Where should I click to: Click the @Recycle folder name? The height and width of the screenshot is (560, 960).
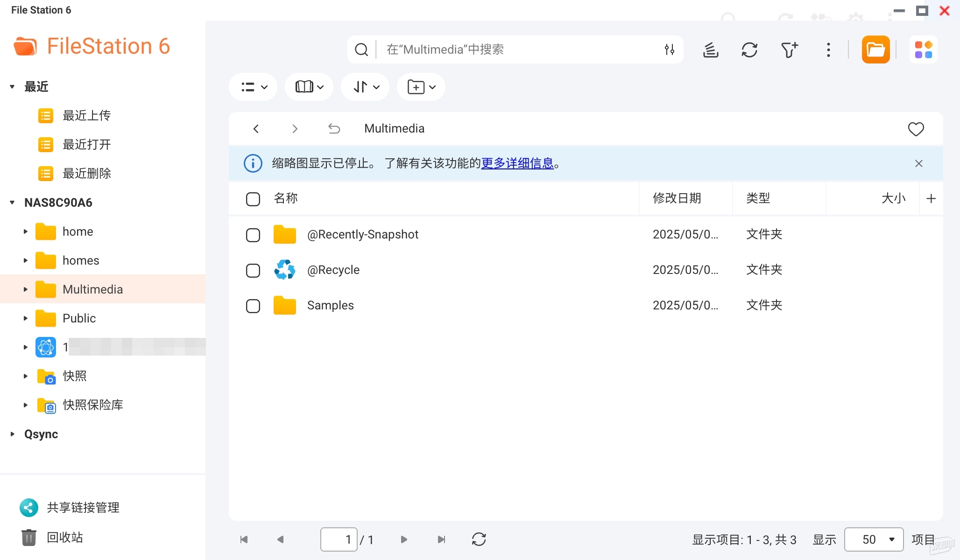333,270
